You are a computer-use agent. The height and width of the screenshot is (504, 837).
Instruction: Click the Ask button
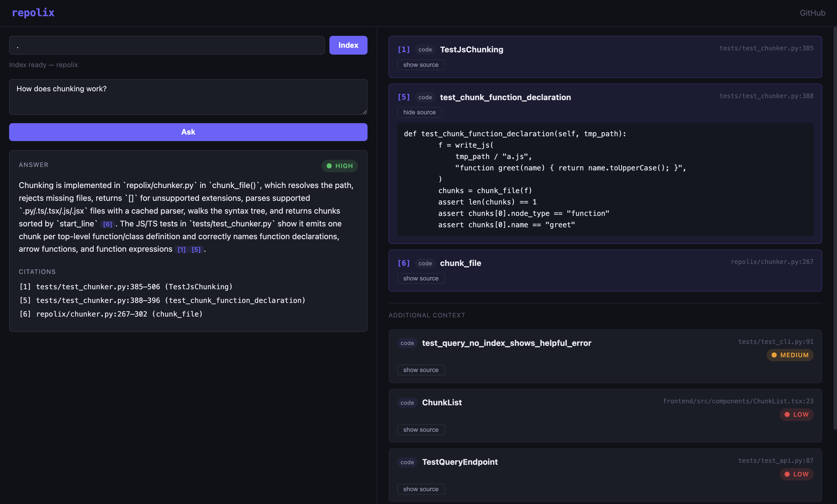188,132
